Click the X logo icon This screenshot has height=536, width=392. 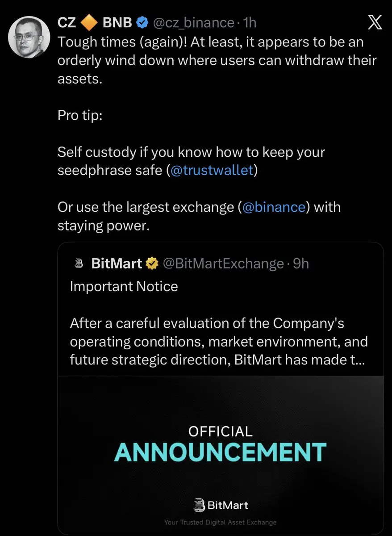[x=374, y=22]
